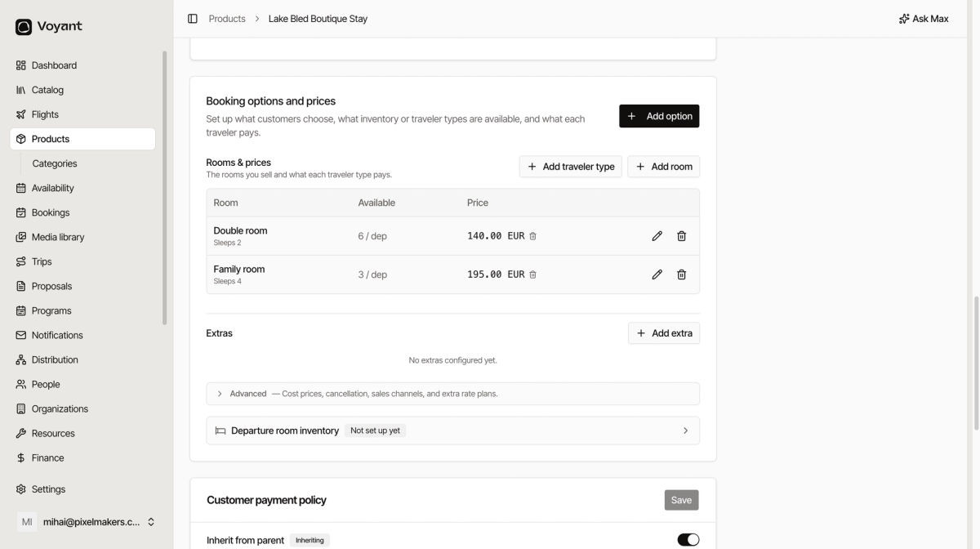Click the Proposals document icon

tap(21, 286)
